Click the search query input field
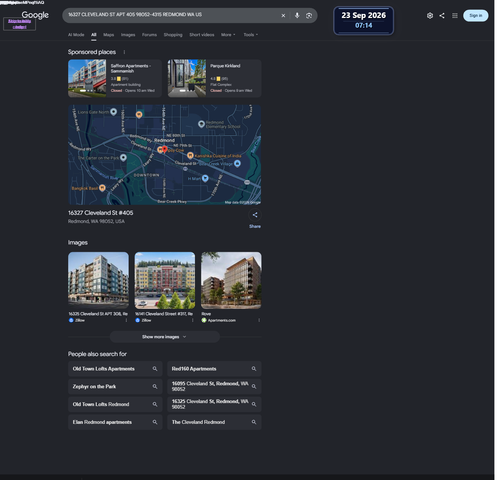Screen dimensions: 500x480 (172, 15)
